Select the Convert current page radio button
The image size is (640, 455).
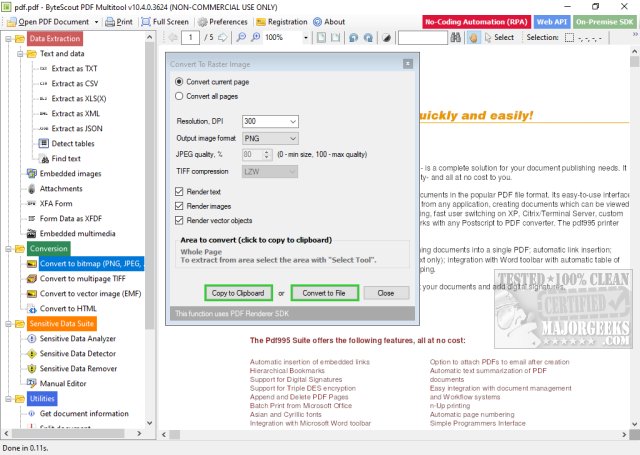pos(179,82)
